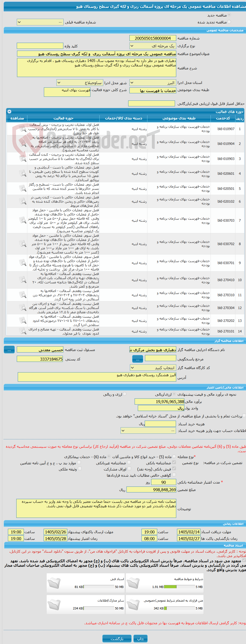Collapse the حوزه های فعالیت panel icon

click(9, 112)
